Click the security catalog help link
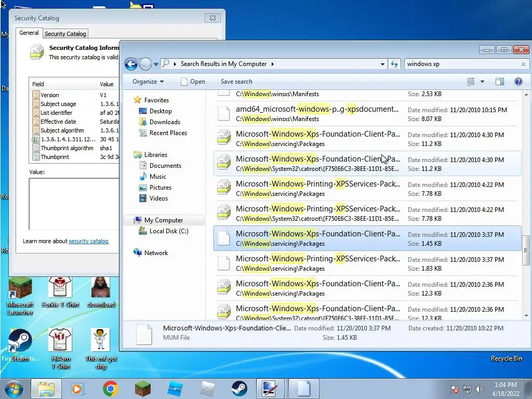 (x=88, y=241)
